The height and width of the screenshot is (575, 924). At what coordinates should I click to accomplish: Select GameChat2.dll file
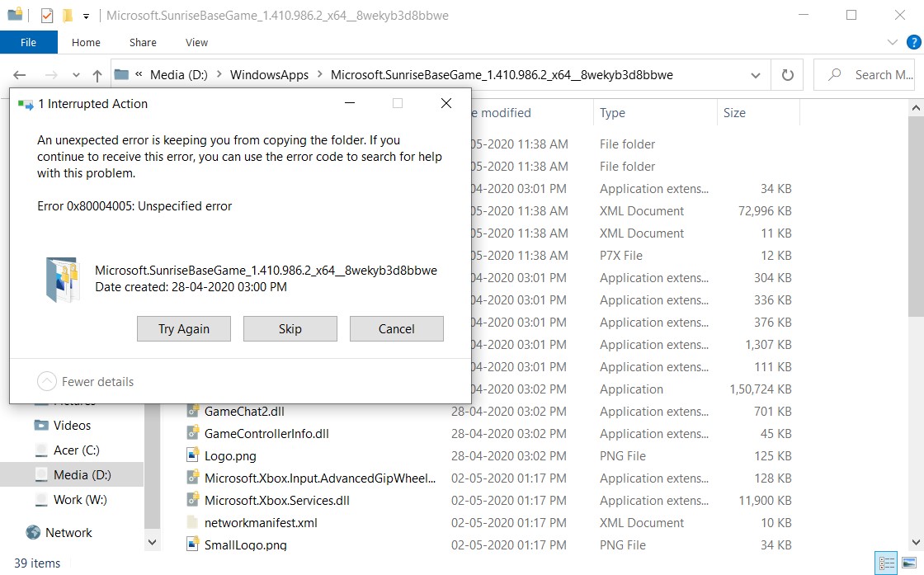pos(244,411)
